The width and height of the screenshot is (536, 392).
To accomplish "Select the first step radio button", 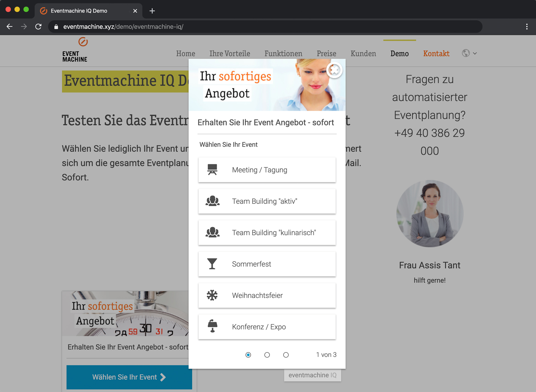I will click(x=248, y=355).
